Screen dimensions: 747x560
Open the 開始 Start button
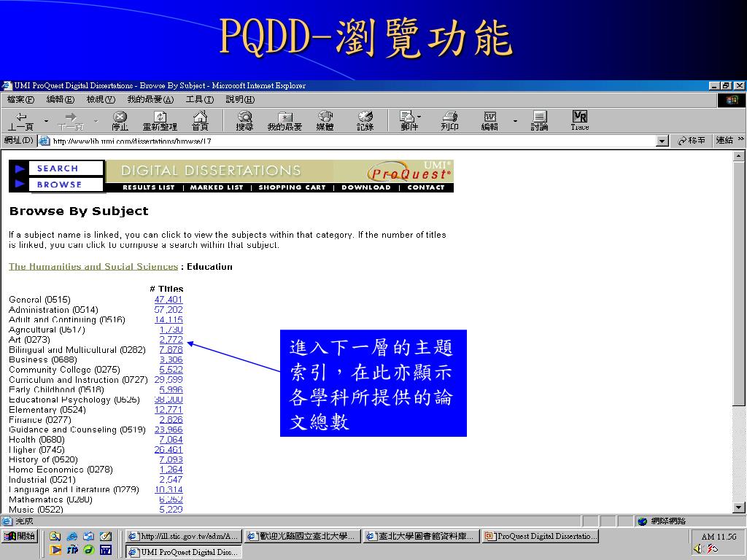(20, 536)
